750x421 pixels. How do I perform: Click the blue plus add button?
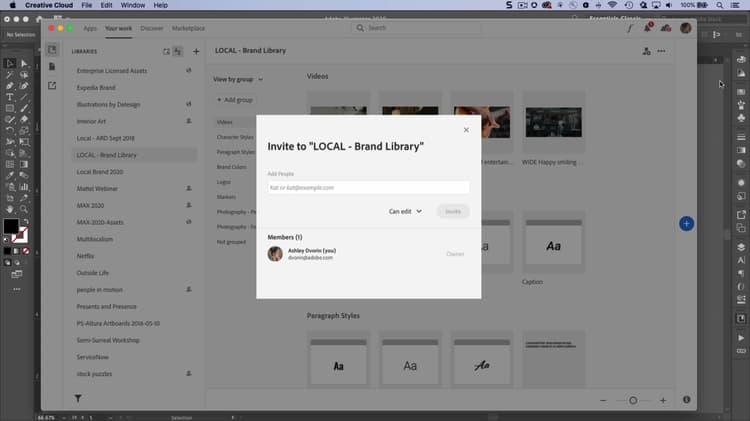pyautogui.click(x=686, y=223)
